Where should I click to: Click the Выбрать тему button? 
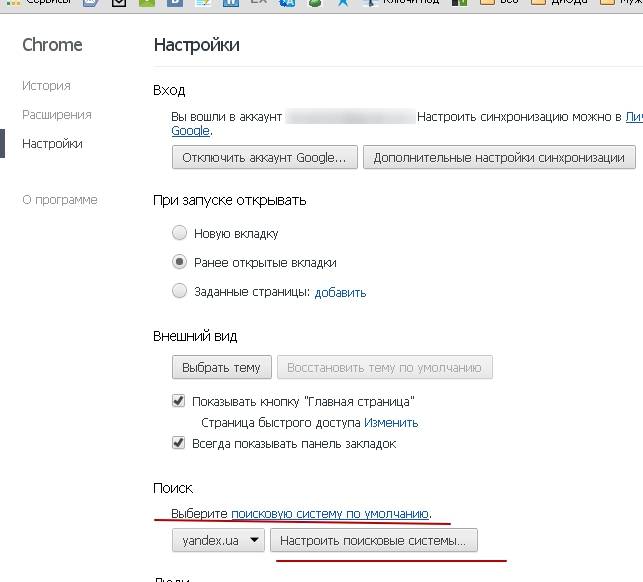[x=222, y=367]
